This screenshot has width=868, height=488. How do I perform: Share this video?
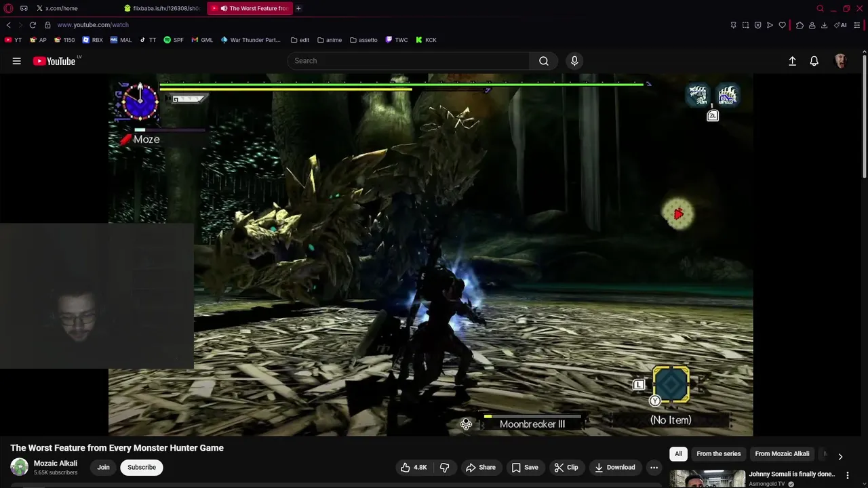click(x=480, y=467)
